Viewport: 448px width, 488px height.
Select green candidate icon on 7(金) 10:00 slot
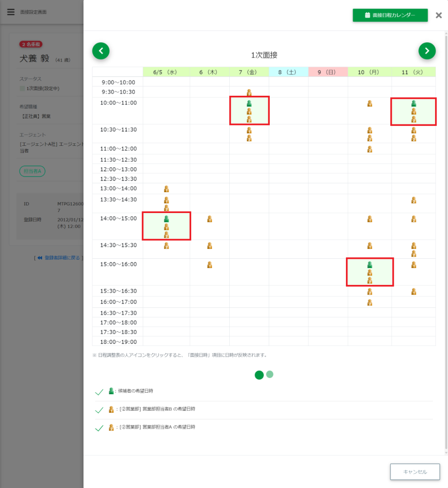pos(249,103)
